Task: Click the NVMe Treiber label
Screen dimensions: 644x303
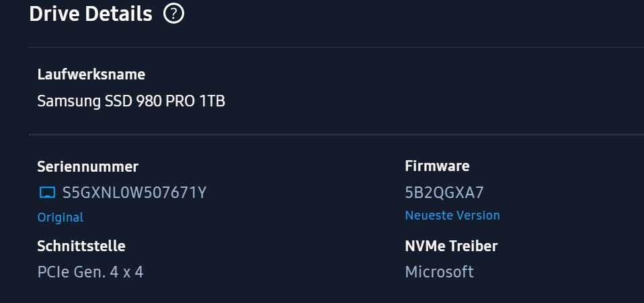Action: [451, 246]
